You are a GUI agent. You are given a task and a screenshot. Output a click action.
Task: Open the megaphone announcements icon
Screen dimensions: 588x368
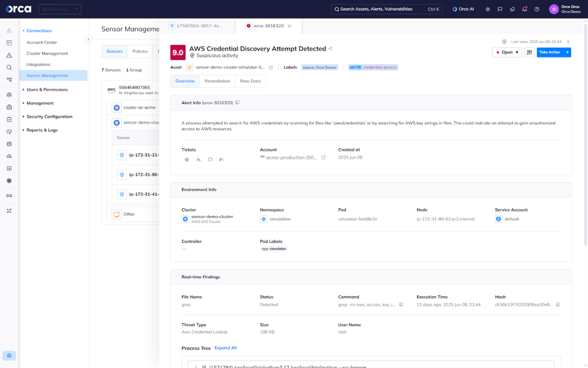[x=512, y=9]
